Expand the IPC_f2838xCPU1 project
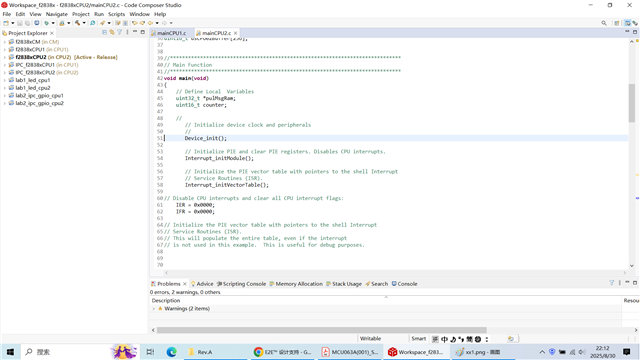Viewport: 640px width, 360px height. 4,65
